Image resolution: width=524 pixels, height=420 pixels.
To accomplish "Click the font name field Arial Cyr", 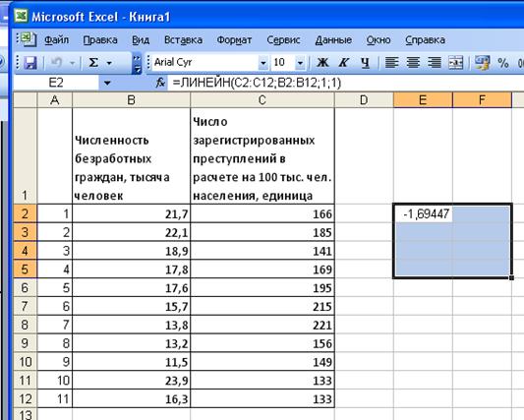I will coord(205,63).
